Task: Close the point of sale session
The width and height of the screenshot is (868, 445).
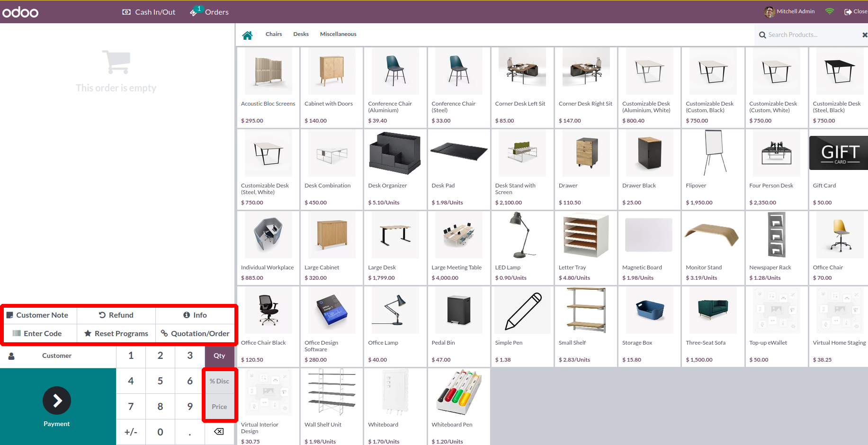Action: point(856,11)
